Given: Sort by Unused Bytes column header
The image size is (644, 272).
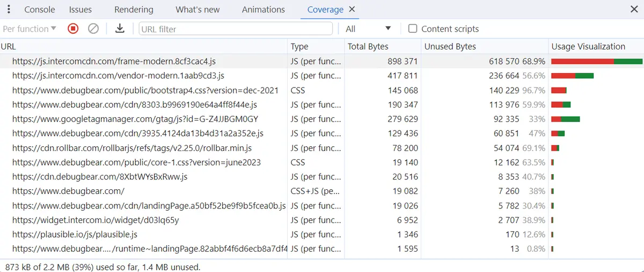Looking at the screenshot, I should 485,46.
